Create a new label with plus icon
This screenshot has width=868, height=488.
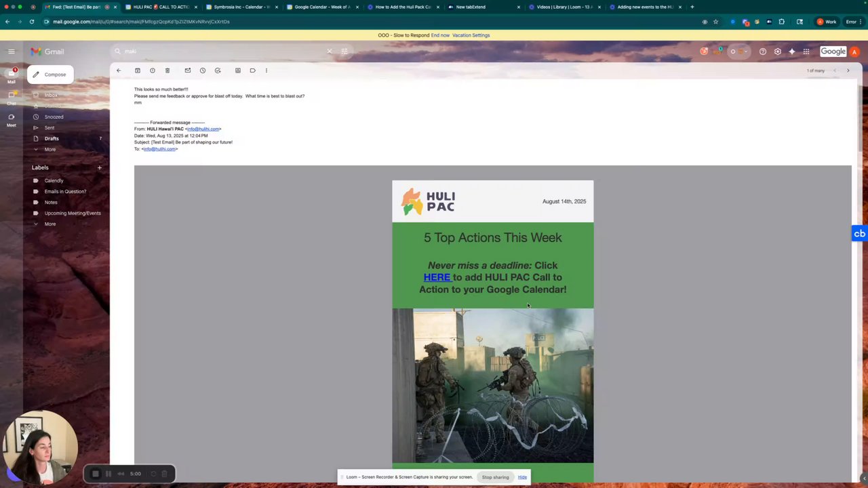tap(99, 167)
